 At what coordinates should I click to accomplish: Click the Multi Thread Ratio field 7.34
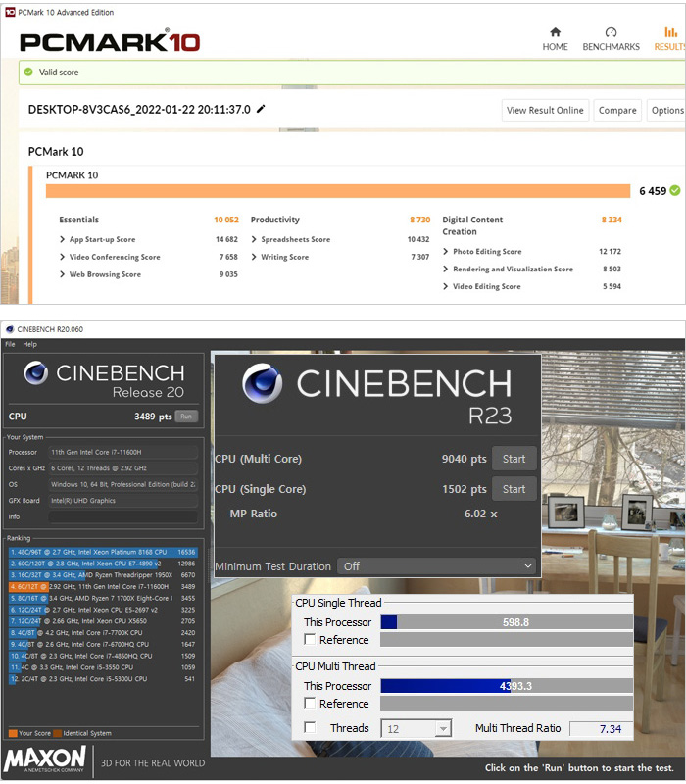601,729
